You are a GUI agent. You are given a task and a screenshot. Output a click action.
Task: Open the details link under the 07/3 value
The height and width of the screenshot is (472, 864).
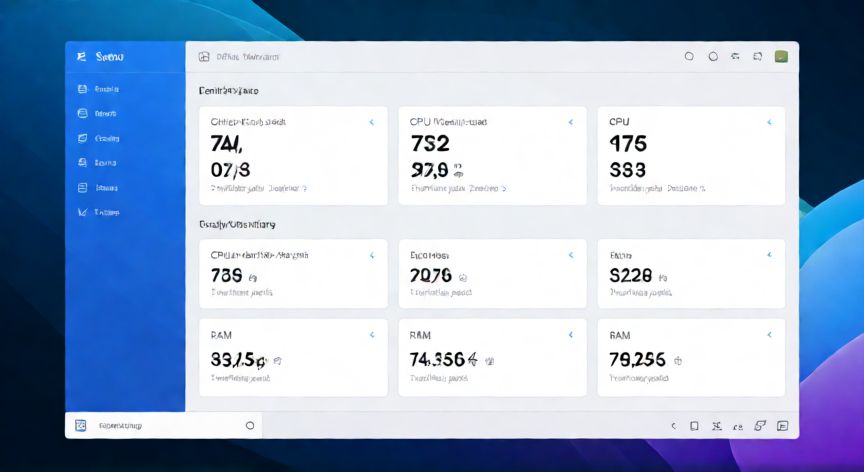point(259,188)
